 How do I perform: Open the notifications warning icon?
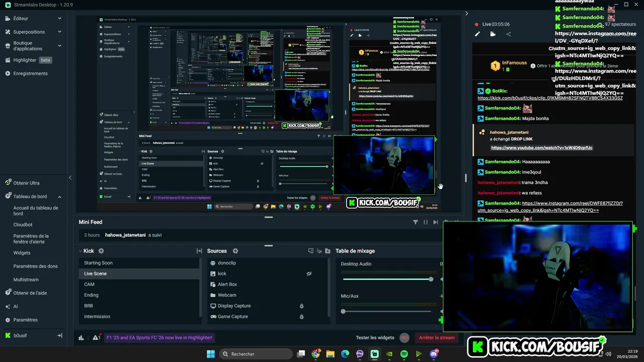tap(96, 338)
